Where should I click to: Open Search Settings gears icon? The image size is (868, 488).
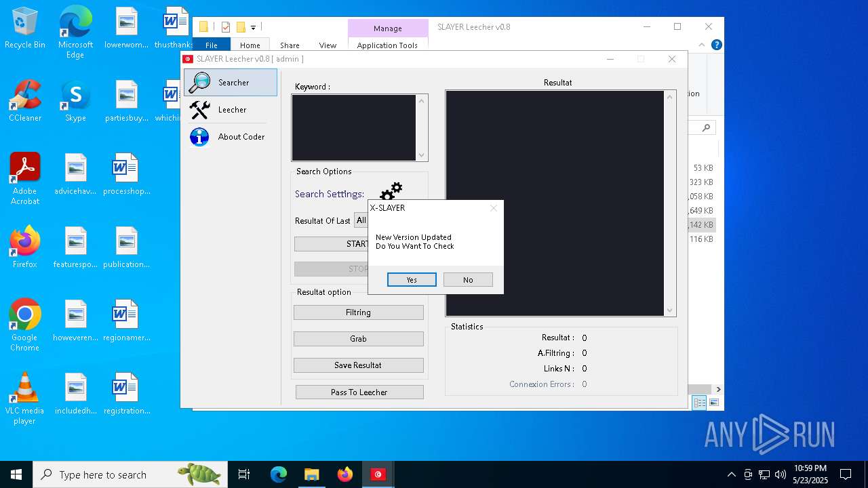point(391,192)
